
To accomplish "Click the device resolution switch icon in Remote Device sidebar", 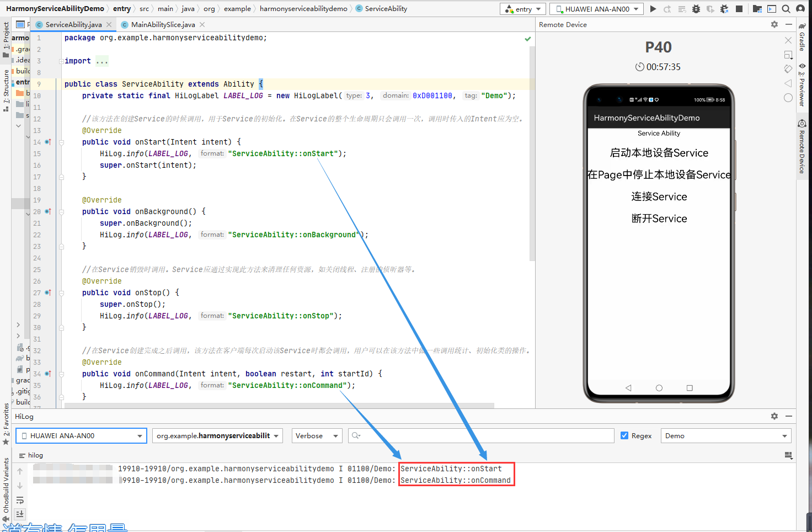I will (788, 55).
